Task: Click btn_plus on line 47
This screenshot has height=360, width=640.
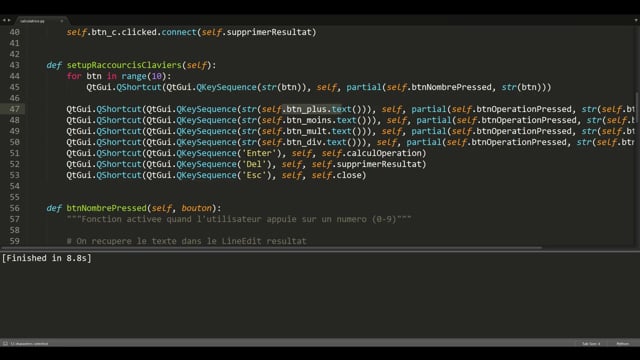Action: click(x=306, y=109)
